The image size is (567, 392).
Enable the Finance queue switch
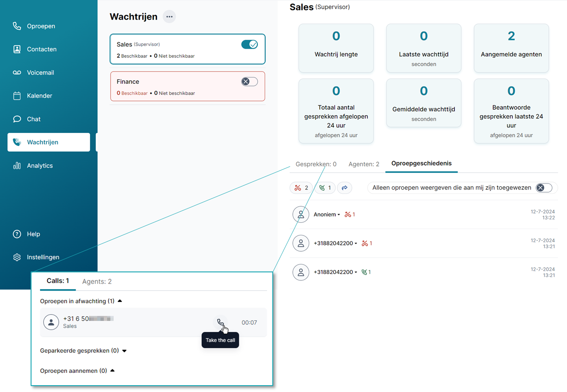click(x=250, y=81)
